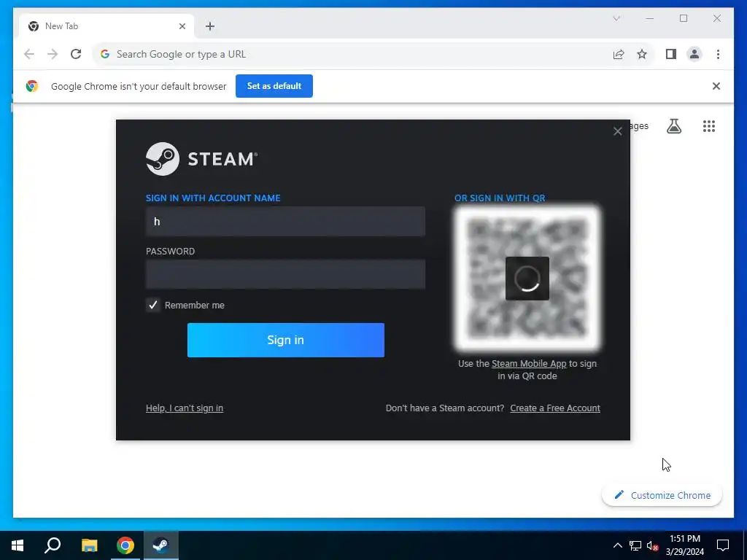Screen dimensions: 747x560
Task: Close the Steam sign-in dialog
Action: coord(617,131)
